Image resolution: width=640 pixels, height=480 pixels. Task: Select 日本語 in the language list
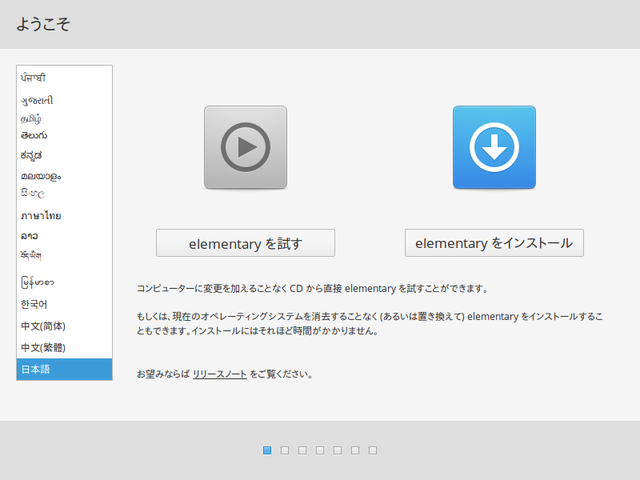(64, 369)
